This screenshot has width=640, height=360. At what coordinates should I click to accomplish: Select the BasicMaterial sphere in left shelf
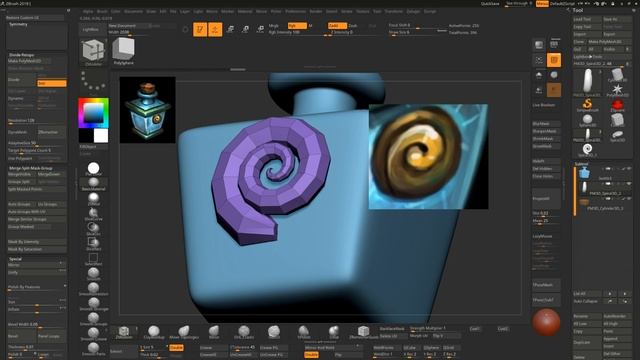pyautogui.click(x=93, y=184)
